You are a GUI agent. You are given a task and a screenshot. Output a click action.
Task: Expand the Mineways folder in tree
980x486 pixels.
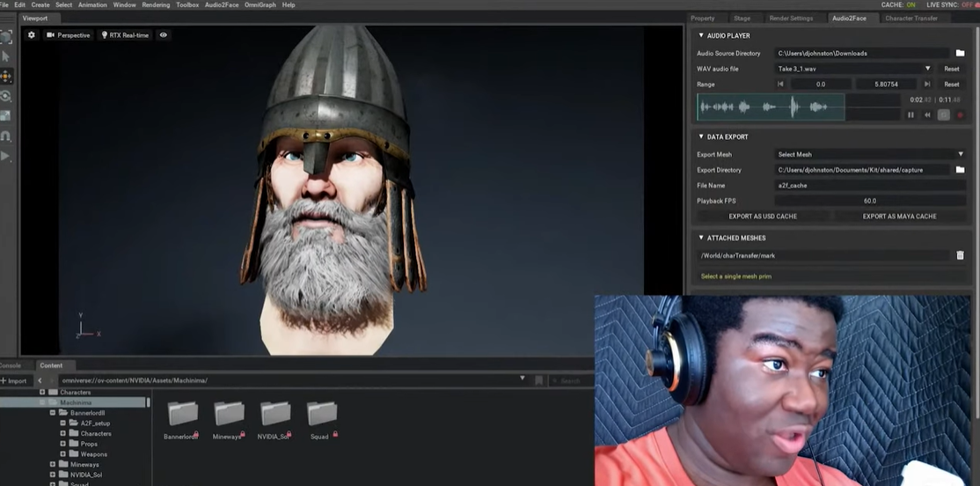point(53,464)
